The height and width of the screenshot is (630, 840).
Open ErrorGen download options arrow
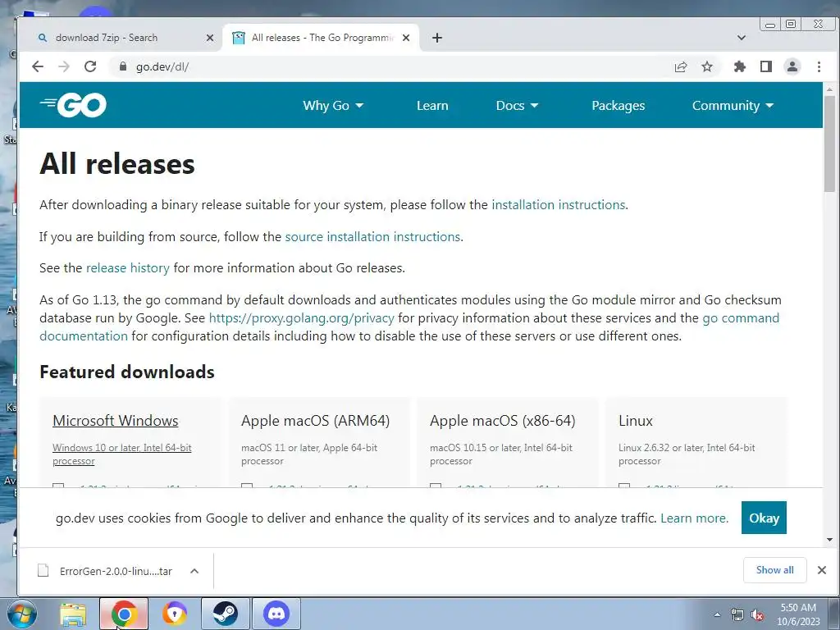pos(194,571)
